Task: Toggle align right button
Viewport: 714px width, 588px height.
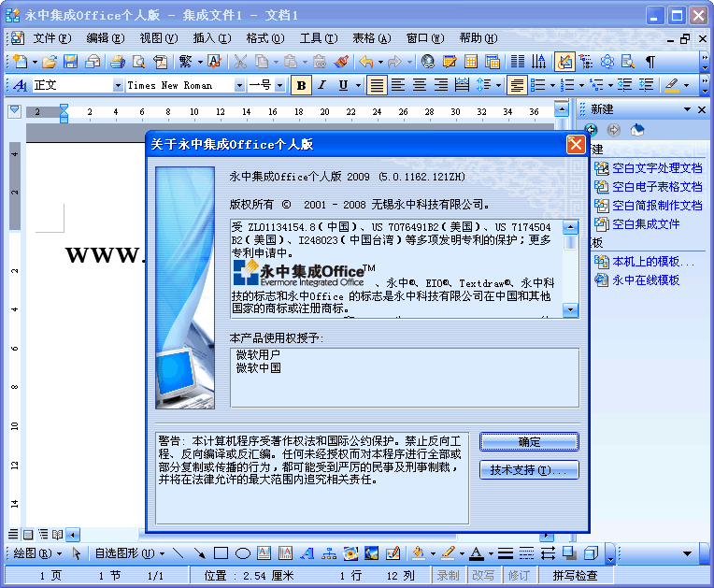Action: 440,85
